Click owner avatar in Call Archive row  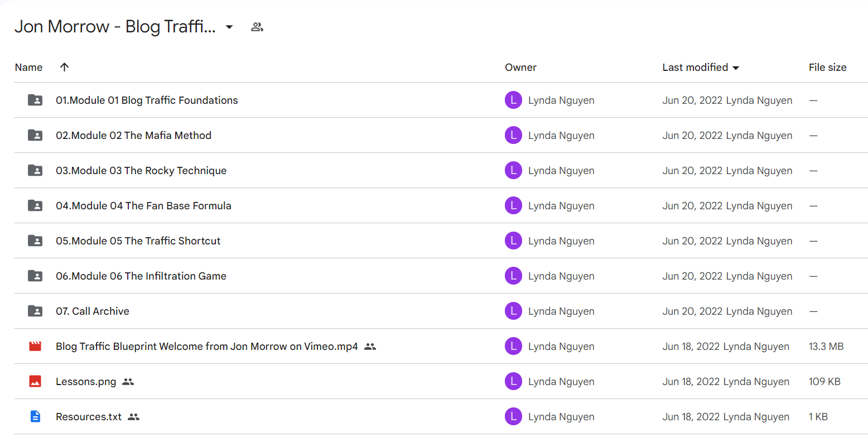coord(513,311)
